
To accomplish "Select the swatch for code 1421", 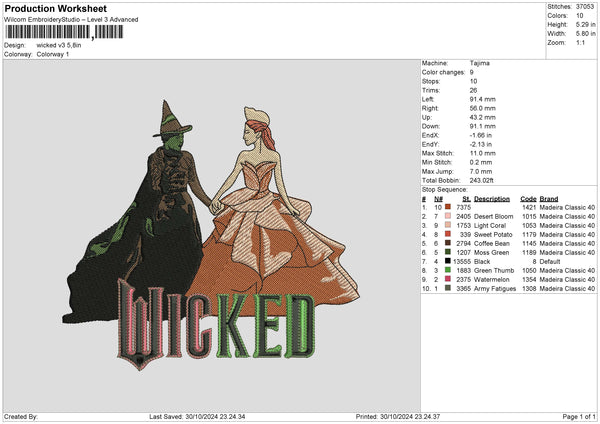I will (x=448, y=207).
